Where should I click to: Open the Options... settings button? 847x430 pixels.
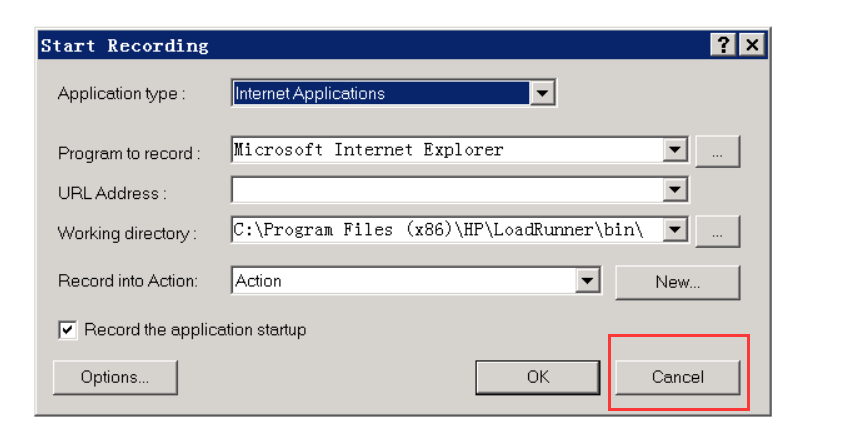[115, 377]
